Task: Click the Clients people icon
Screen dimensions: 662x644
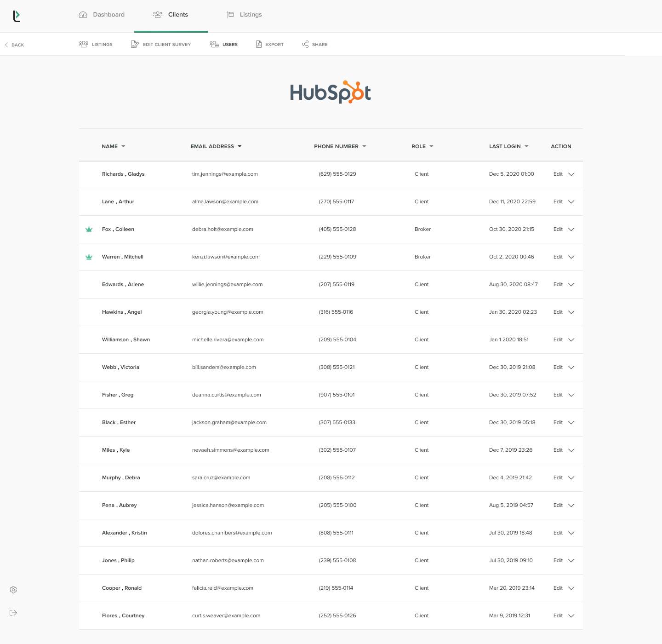Action: pos(158,15)
